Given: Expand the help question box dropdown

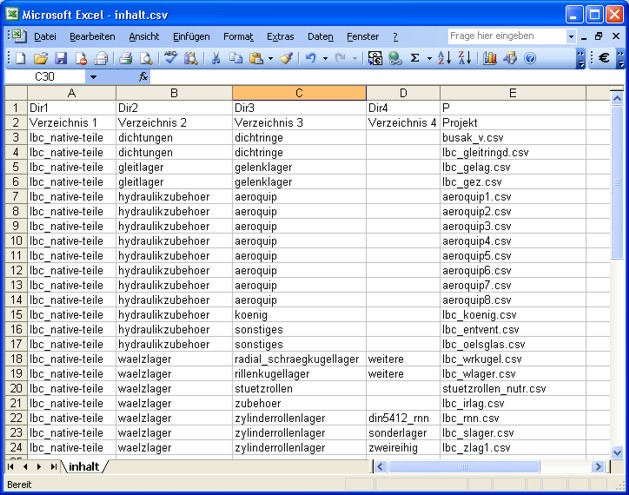Looking at the screenshot, I should 572,36.
